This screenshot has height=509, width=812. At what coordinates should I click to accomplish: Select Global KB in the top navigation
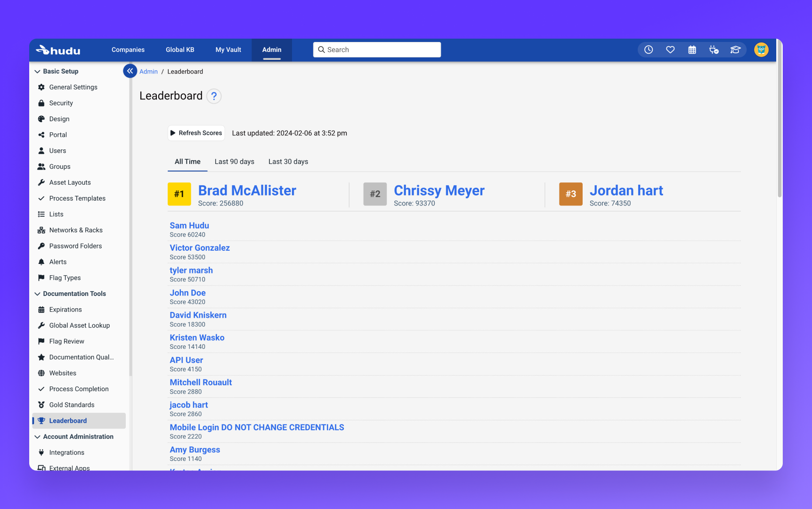[x=179, y=49]
